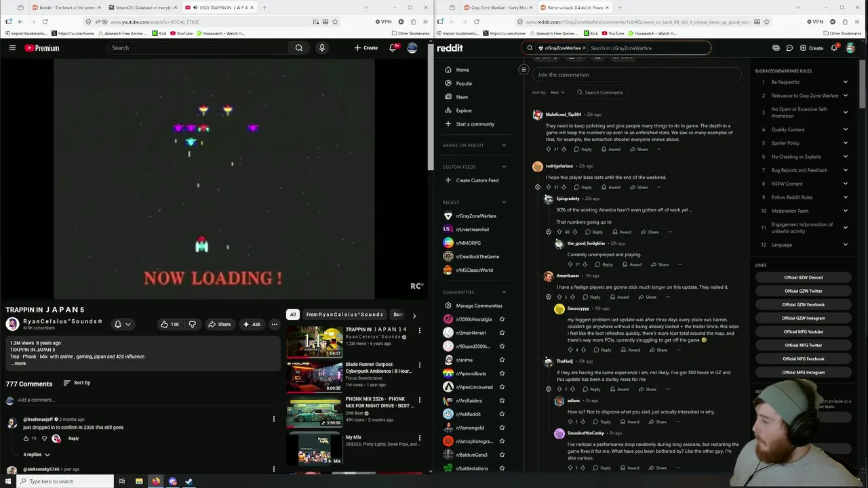
Task: Favorite r/AskReddit with star
Action: click(502, 414)
